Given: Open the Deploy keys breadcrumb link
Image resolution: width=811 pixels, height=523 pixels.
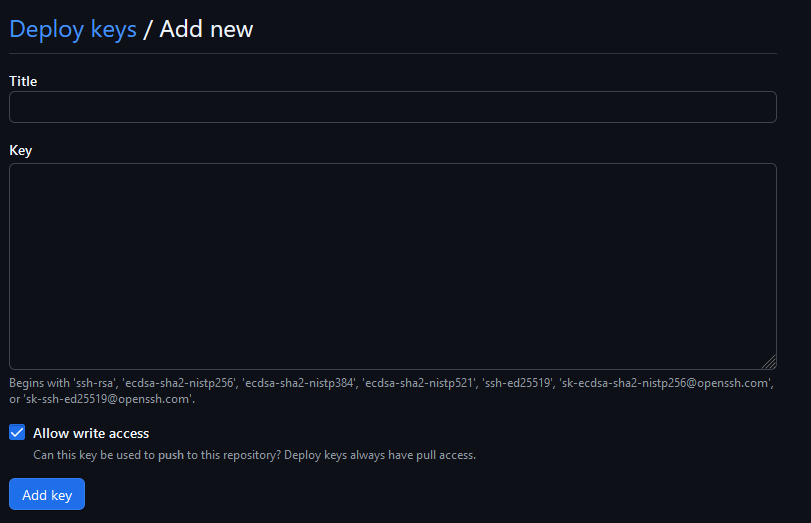Looking at the screenshot, I should (x=73, y=29).
